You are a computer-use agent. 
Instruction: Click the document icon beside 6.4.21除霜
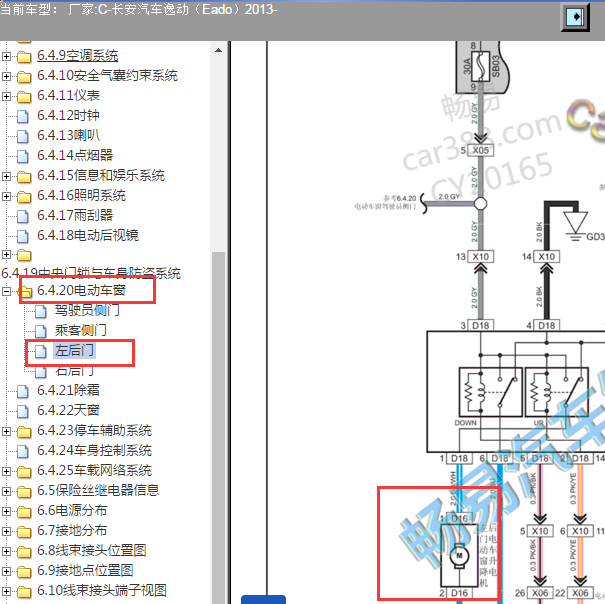click(23, 391)
